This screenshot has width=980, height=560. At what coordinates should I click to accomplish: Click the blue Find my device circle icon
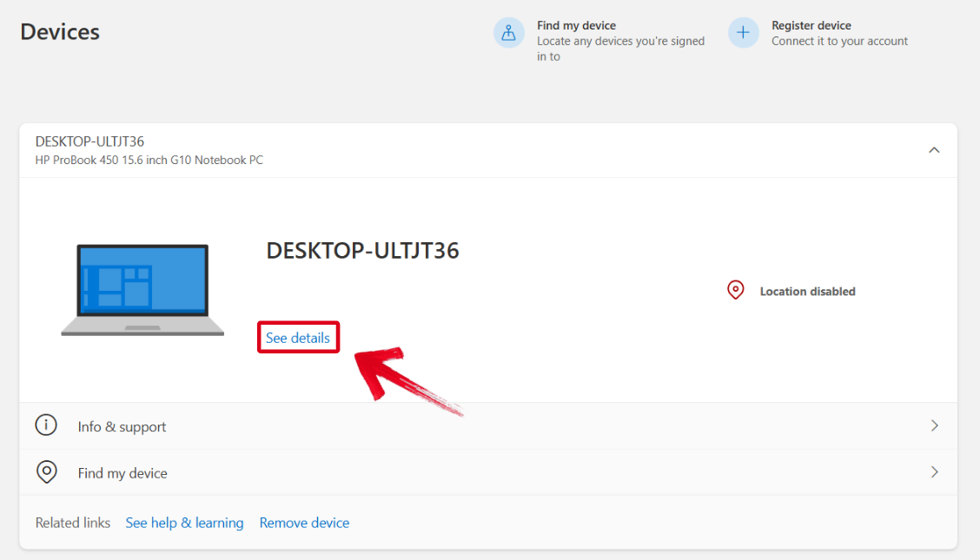(x=509, y=32)
